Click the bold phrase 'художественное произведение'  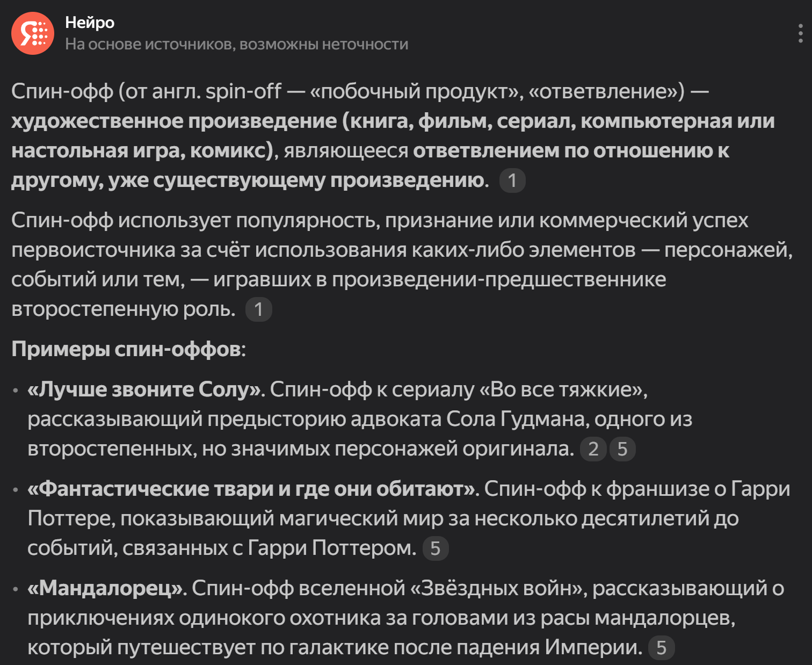click(x=173, y=121)
